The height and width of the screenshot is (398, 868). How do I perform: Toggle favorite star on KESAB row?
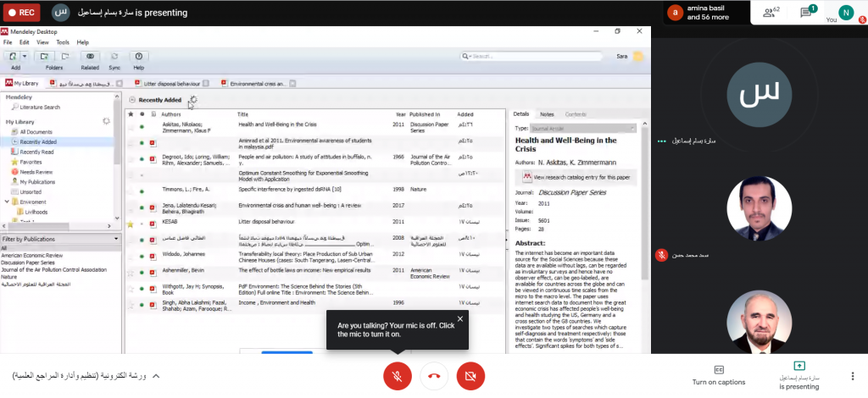point(130,224)
